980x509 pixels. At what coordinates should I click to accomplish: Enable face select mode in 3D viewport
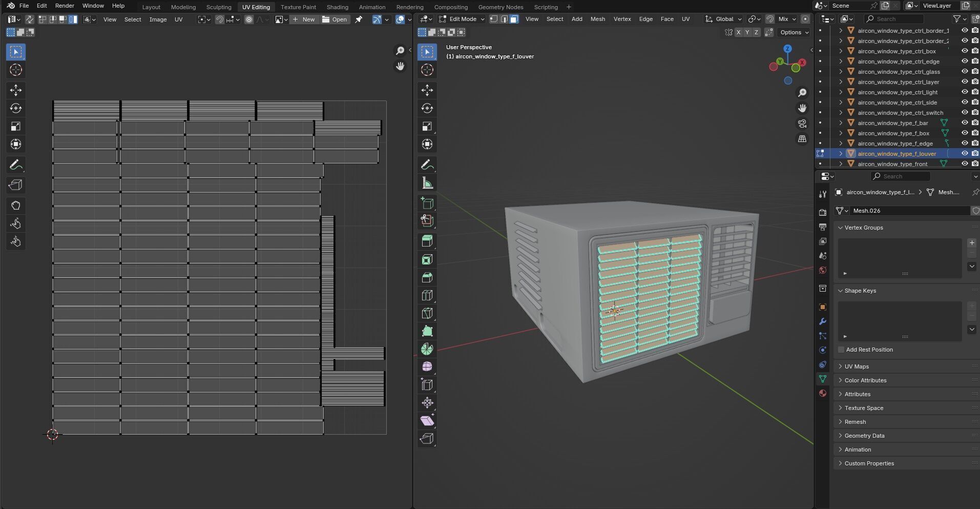click(514, 19)
